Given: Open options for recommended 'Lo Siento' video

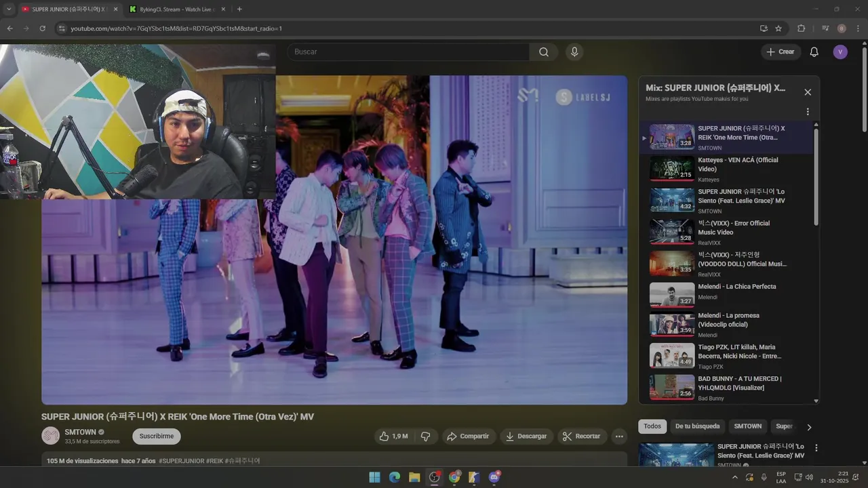Looking at the screenshot, I should pyautogui.click(x=816, y=448).
